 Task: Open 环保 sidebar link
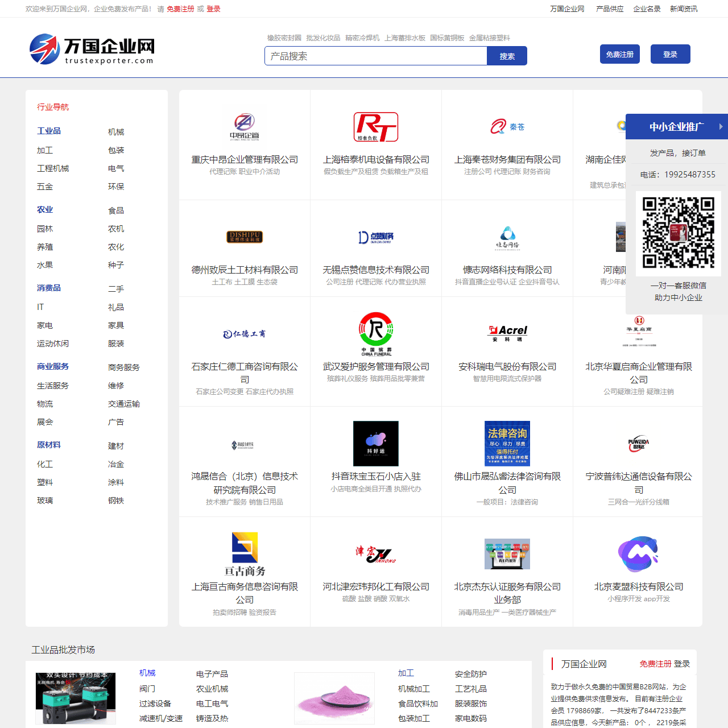(x=116, y=187)
